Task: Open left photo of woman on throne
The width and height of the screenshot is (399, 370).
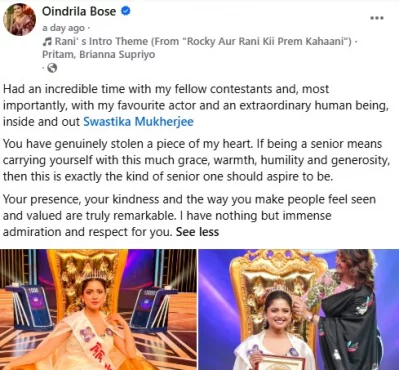Action: (98, 309)
